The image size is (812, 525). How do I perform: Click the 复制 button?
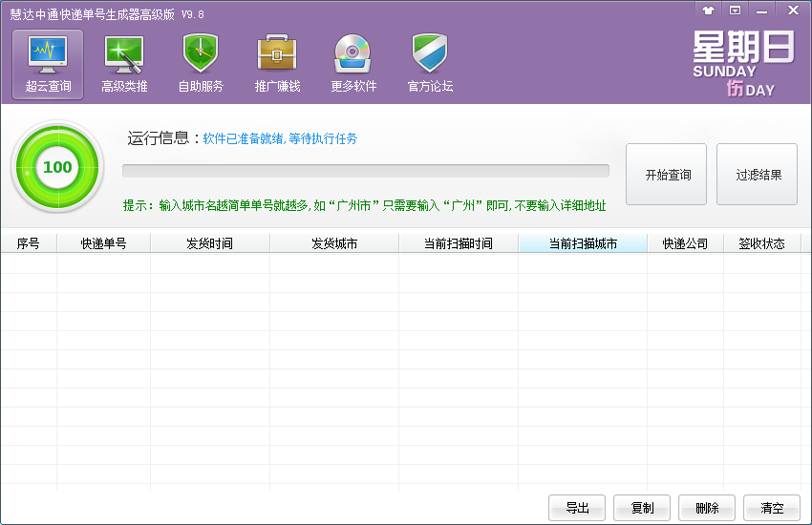[642, 508]
